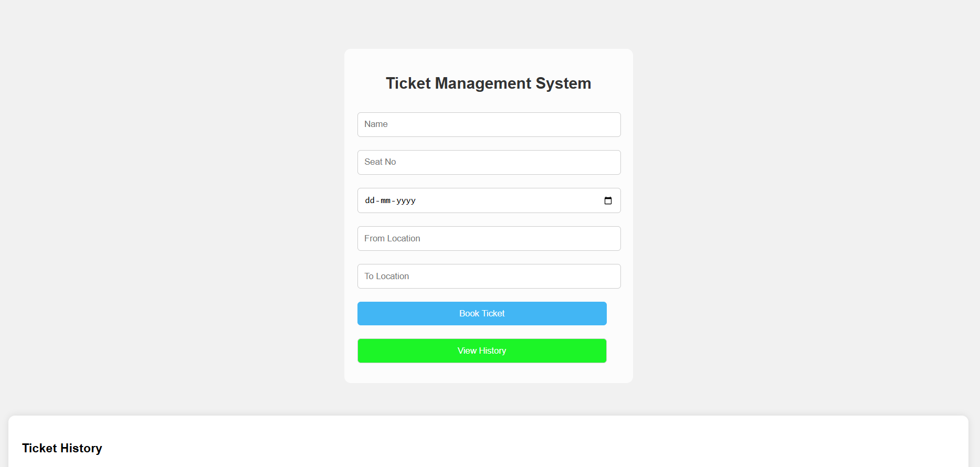Select the dd day segment
This screenshot has height=467, width=980.
(x=370, y=200)
